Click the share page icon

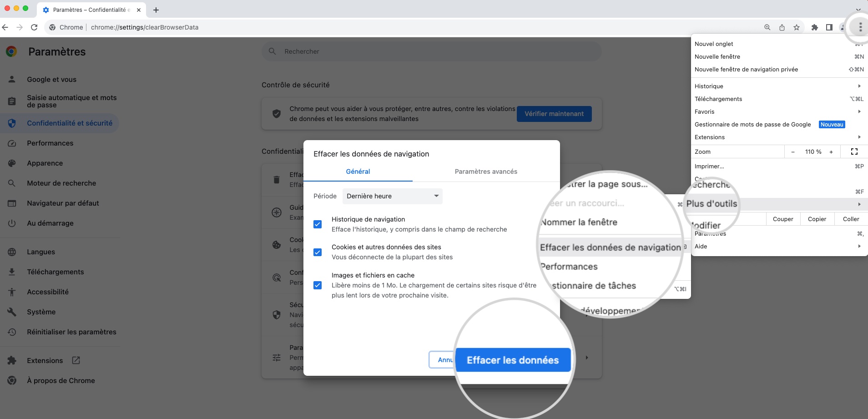(x=782, y=27)
